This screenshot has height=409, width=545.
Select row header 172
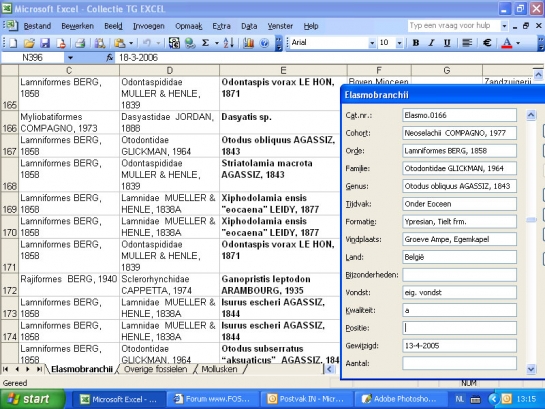point(9,285)
